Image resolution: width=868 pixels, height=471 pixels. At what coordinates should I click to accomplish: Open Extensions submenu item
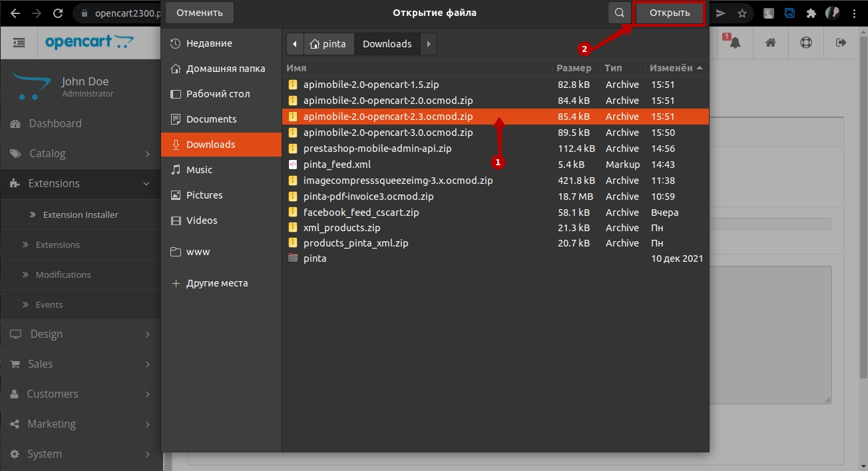80,244
